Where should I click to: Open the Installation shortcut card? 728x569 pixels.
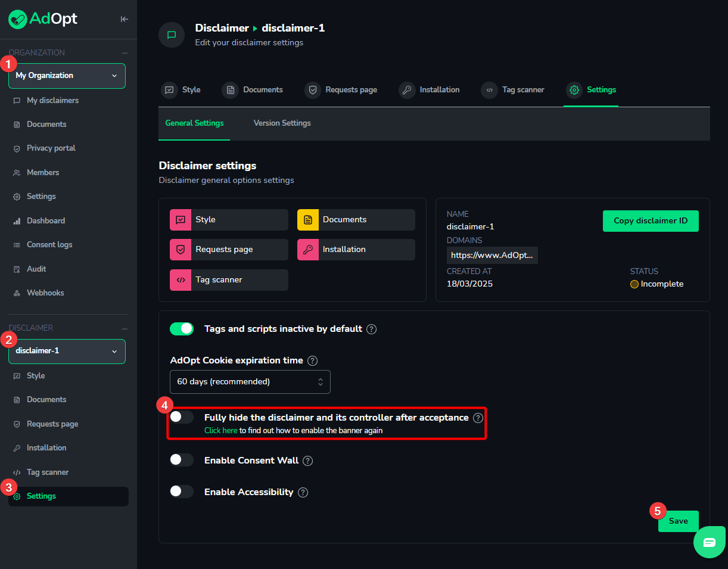356,250
